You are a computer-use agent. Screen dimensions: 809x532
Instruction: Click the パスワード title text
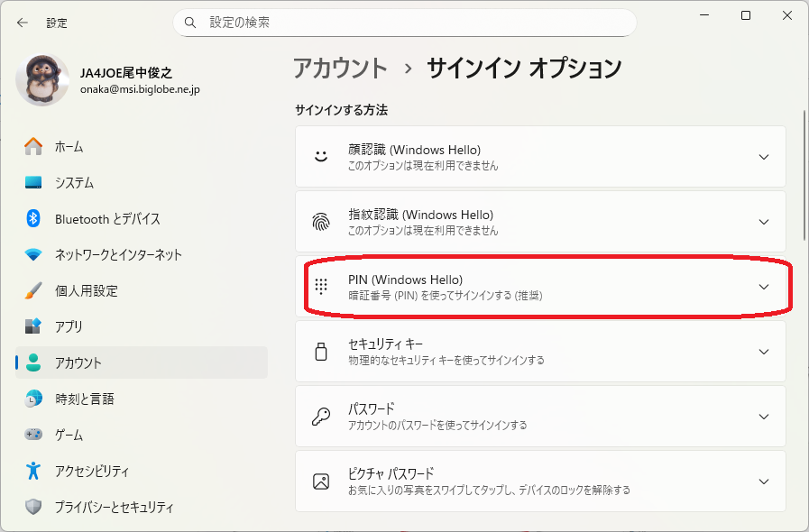(371, 409)
